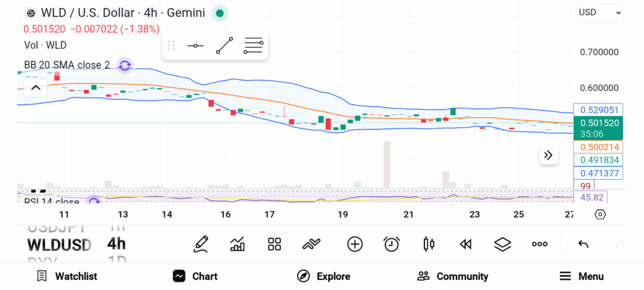Open the USD currency dropdown
Viewport: 644px width, 290px height.
pyautogui.click(x=600, y=12)
